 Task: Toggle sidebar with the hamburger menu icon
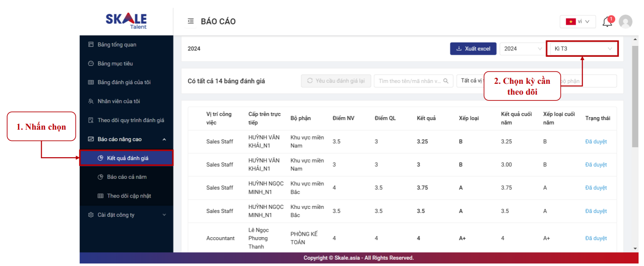pos(191,21)
